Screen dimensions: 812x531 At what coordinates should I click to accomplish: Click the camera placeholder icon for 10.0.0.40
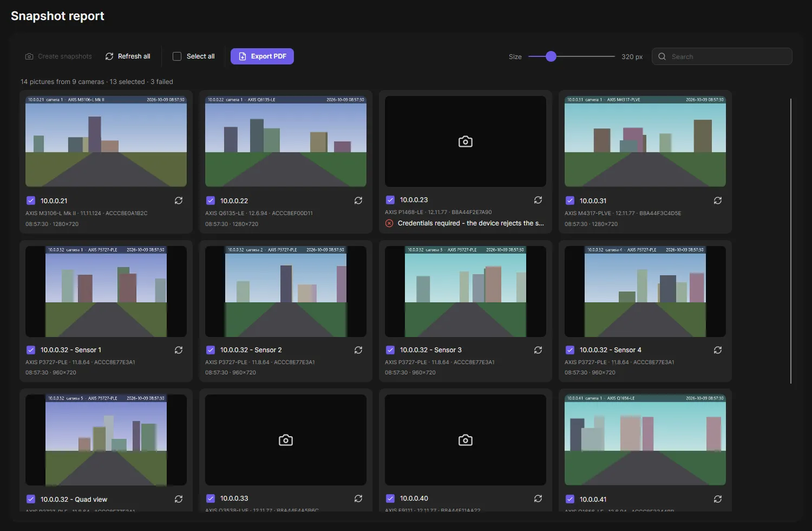466,441
